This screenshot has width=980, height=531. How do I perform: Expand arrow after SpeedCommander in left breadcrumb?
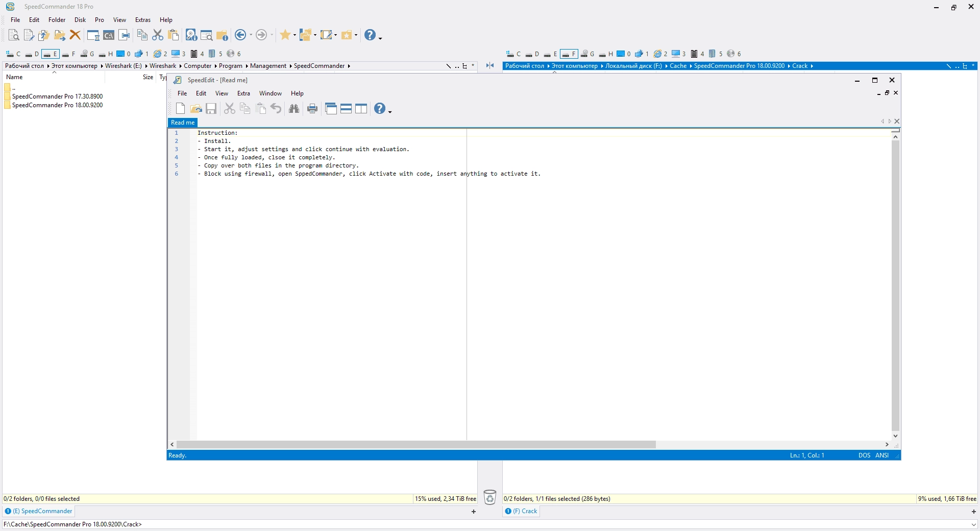coord(349,66)
